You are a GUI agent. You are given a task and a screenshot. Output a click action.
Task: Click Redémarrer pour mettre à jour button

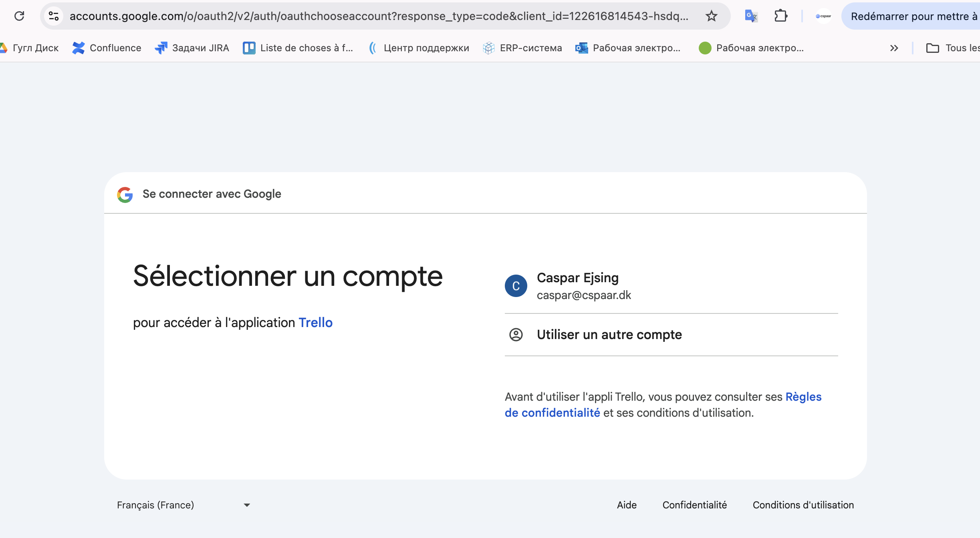[x=911, y=16]
